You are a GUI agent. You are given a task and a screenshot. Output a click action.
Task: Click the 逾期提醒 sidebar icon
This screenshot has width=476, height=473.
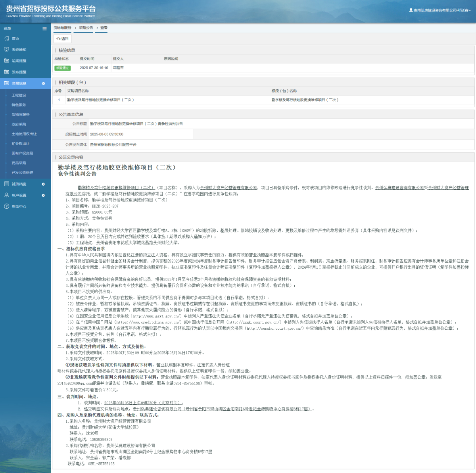[6, 61]
